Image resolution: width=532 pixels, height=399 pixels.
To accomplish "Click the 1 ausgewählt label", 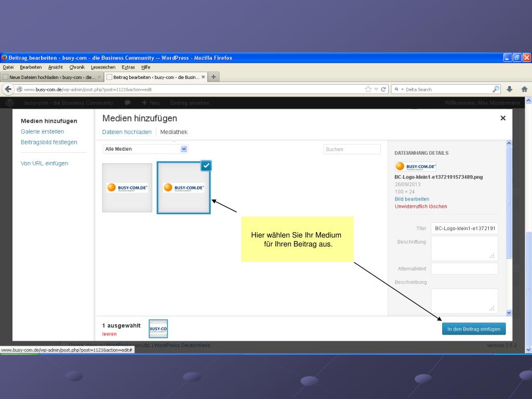I will click(121, 325).
